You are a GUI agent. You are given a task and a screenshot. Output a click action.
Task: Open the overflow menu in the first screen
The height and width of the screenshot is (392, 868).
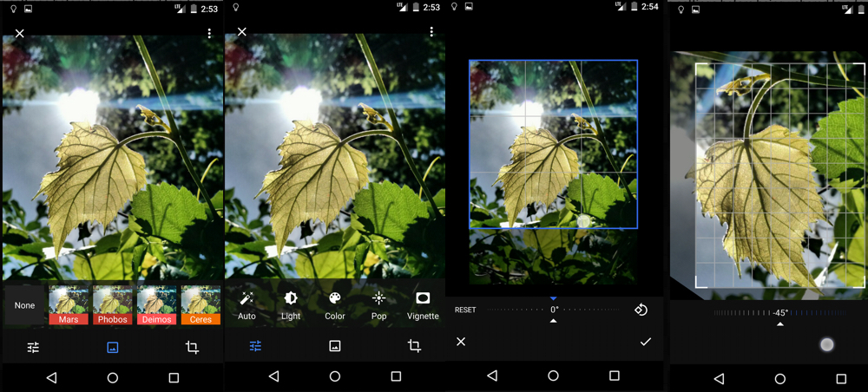click(x=209, y=34)
